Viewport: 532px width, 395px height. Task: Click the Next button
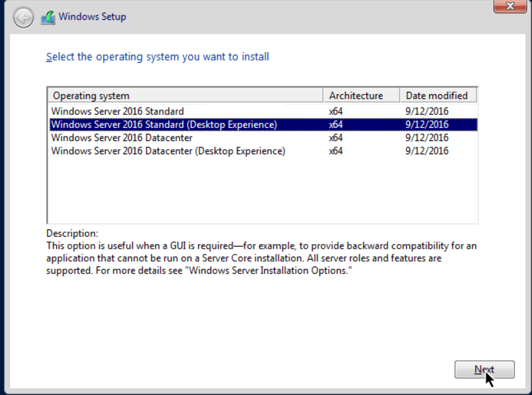484,369
